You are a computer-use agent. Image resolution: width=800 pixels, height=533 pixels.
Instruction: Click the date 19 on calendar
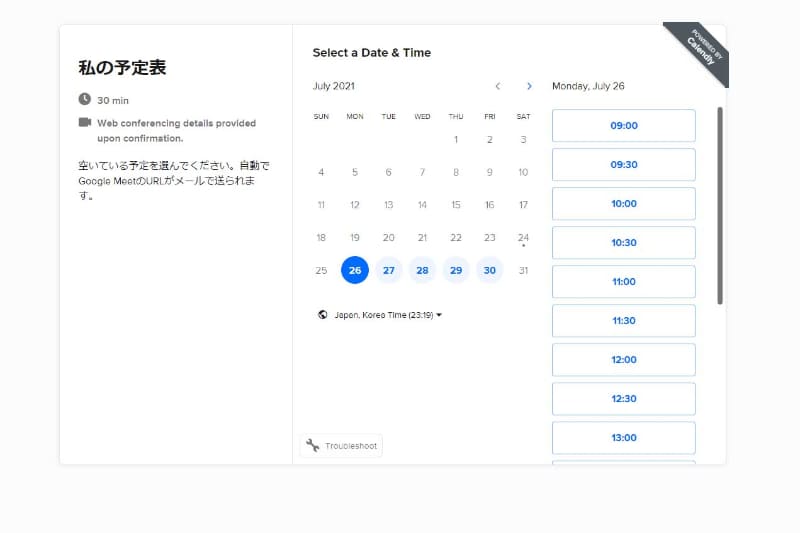point(355,238)
